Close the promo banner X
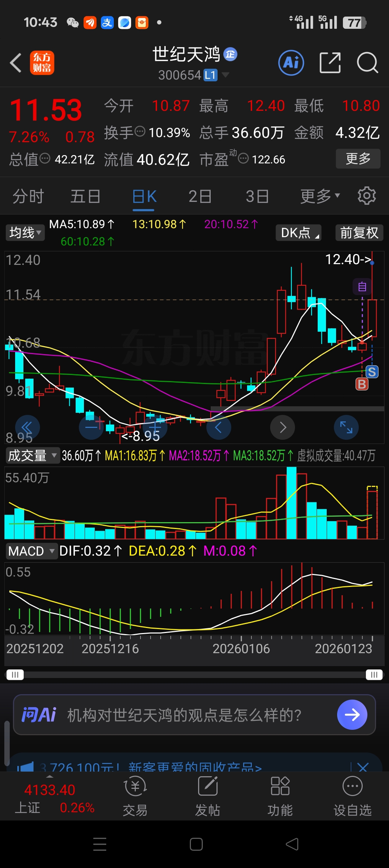The image size is (389, 868). tap(363, 767)
